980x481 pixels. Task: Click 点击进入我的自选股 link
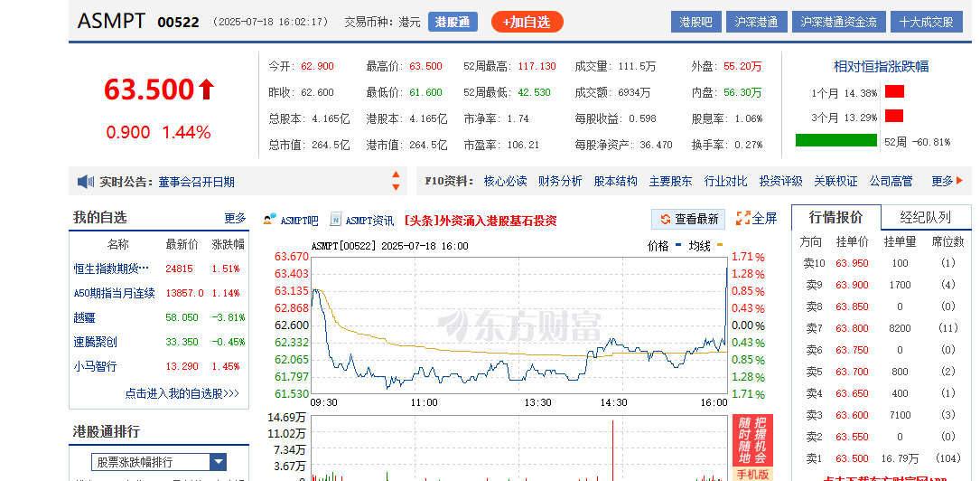pyautogui.click(x=182, y=393)
